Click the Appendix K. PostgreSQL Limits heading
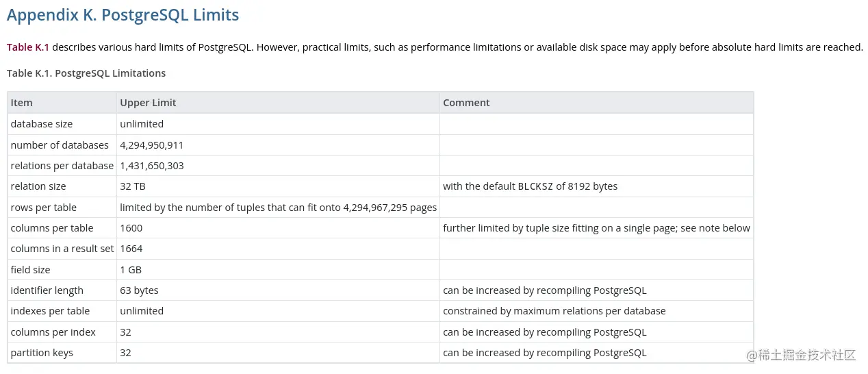The height and width of the screenshot is (374, 868). pos(123,14)
